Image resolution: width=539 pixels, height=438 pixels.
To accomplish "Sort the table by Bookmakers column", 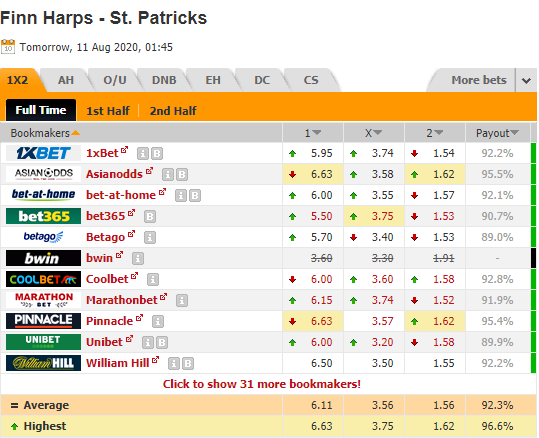I will click(x=45, y=133).
